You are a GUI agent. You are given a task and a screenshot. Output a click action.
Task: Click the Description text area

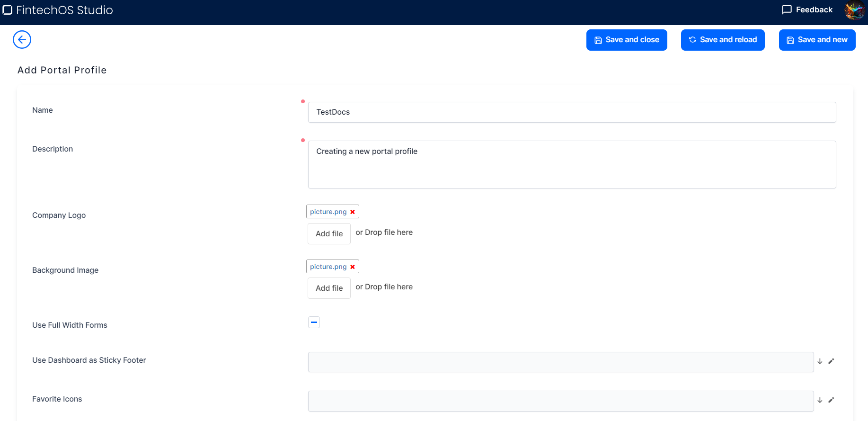(572, 164)
